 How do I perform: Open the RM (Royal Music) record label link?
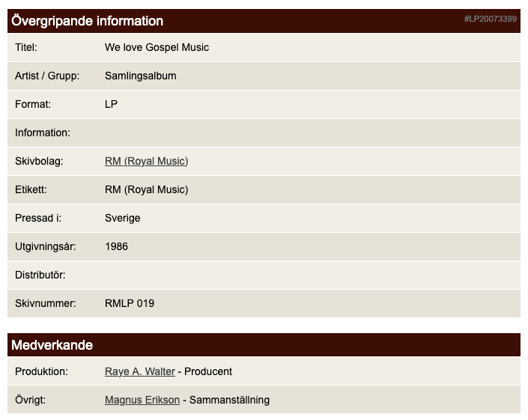tap(146, 161)
